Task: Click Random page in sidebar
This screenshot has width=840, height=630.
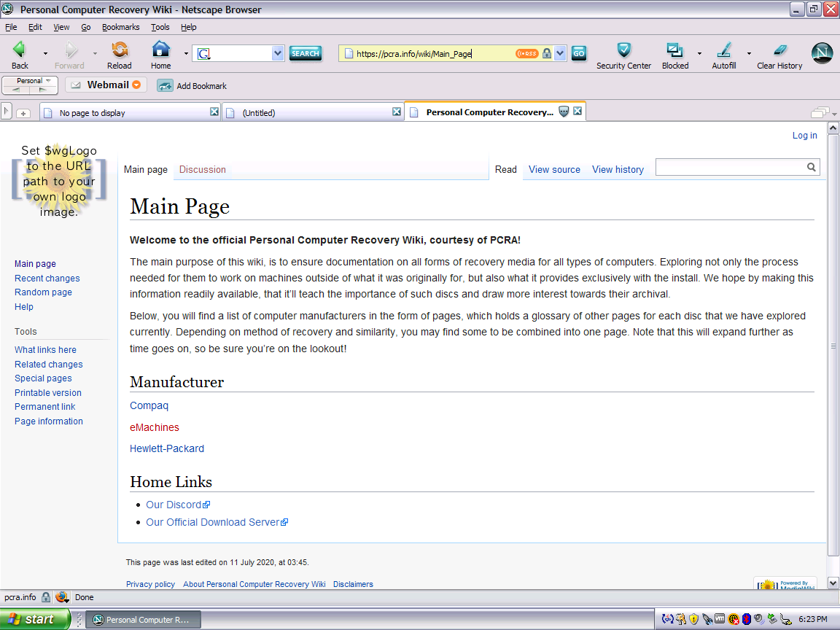Action: [x=44, y=292]
